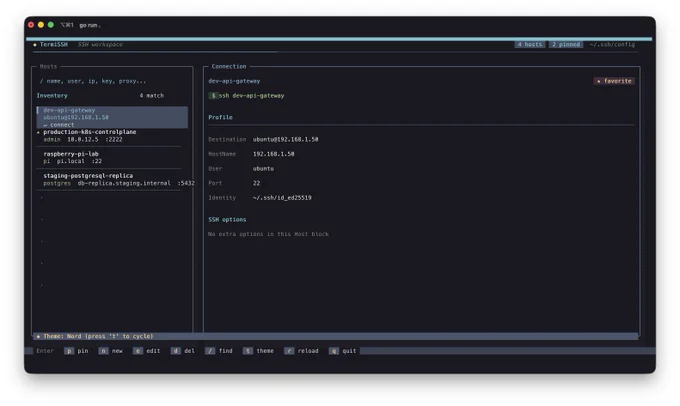Click the green zoom window button
Screen dimensions: 680x406
51,25
